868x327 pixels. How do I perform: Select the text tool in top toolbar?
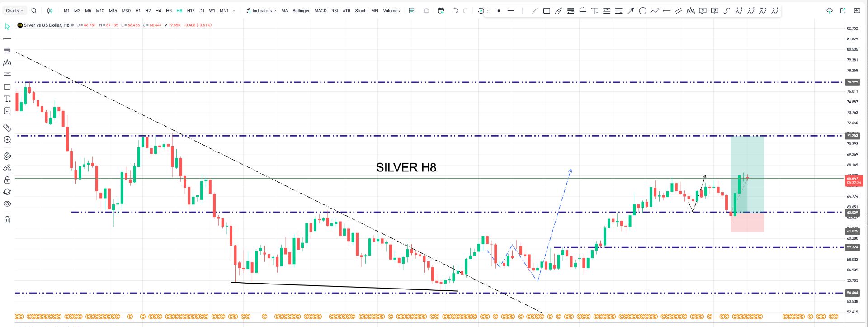point(595,11)
